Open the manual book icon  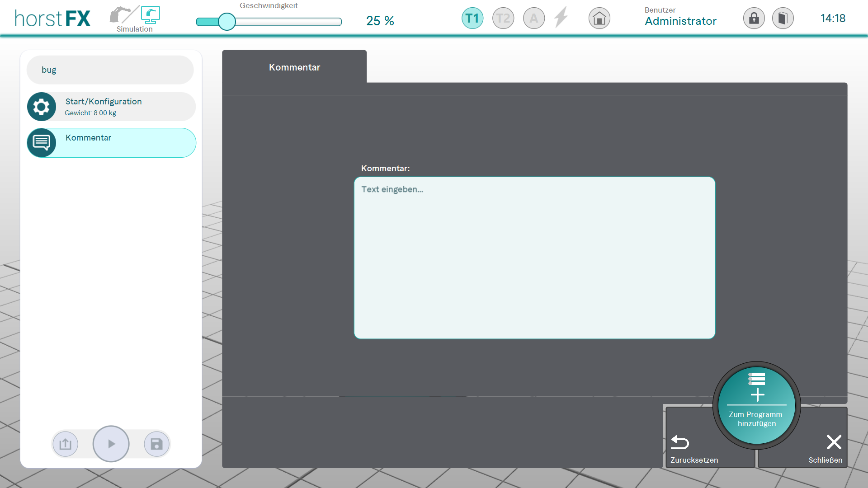point(783,19)
